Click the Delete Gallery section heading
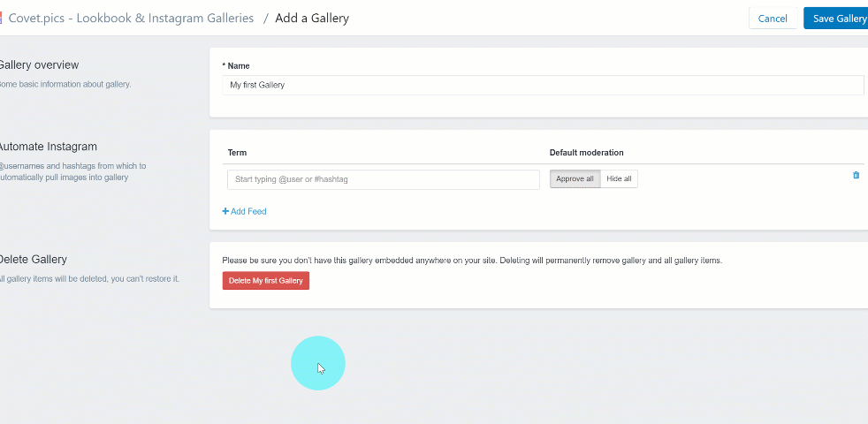This screenshot has width=868, height=424. [33, 259]
